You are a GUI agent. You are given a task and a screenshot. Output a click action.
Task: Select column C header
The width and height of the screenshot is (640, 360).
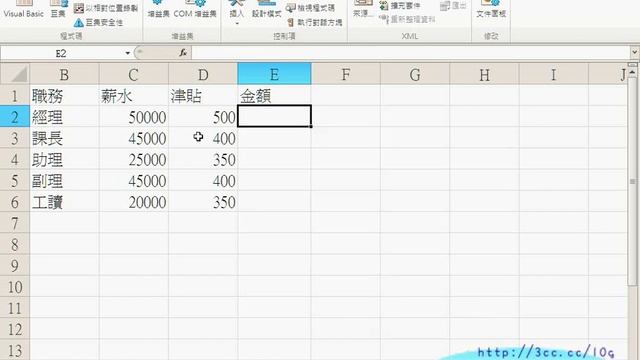click(133, 74)
